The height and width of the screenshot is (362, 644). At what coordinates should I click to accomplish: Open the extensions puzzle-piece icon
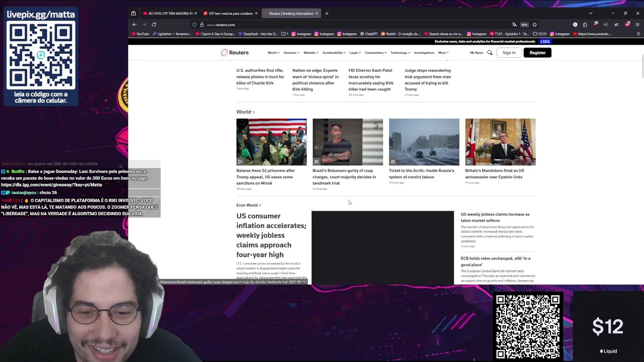585,25
